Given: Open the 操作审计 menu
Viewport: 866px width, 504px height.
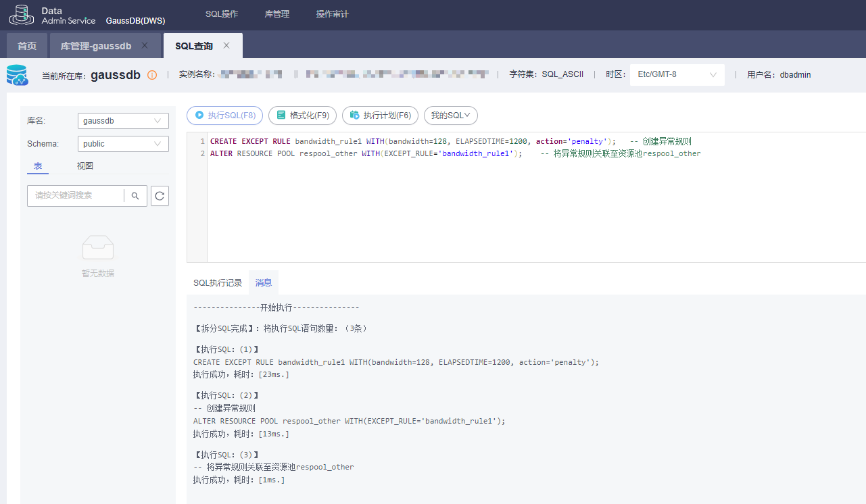Looking at the screenshot, I should pyautogui.click(x=332, y=15).
